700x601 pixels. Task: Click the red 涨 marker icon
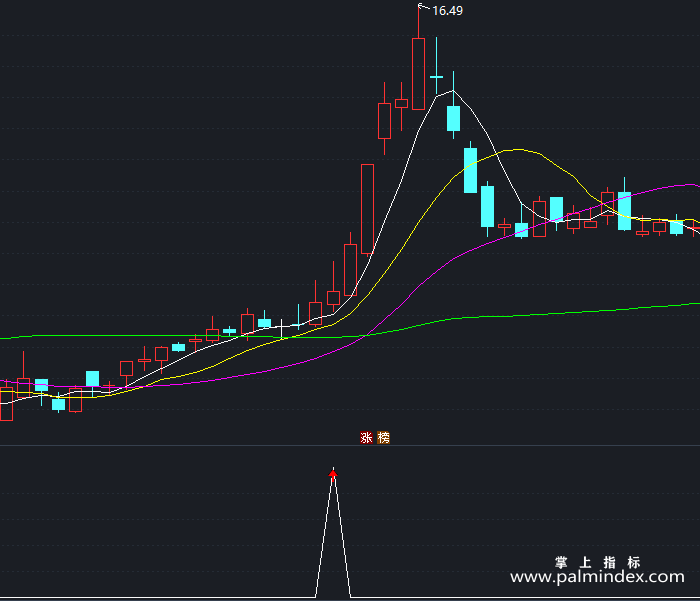click(366, 438)
